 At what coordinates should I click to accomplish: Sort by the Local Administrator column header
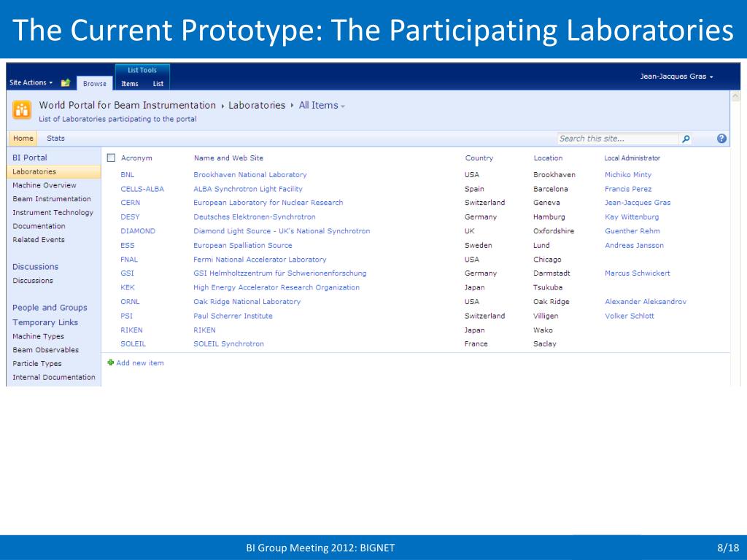click(632, 158)
